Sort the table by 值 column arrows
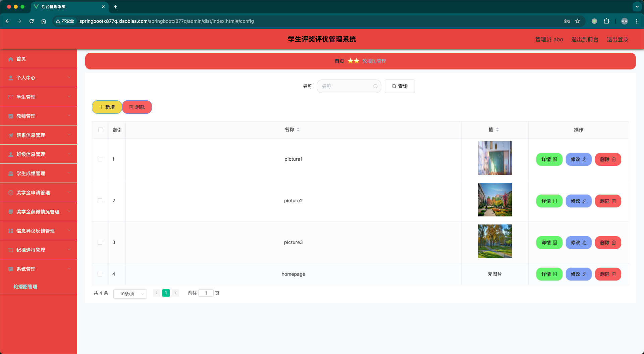Image resolution: width=644 pixels, height=354 pixels. (x=497, y=130)
